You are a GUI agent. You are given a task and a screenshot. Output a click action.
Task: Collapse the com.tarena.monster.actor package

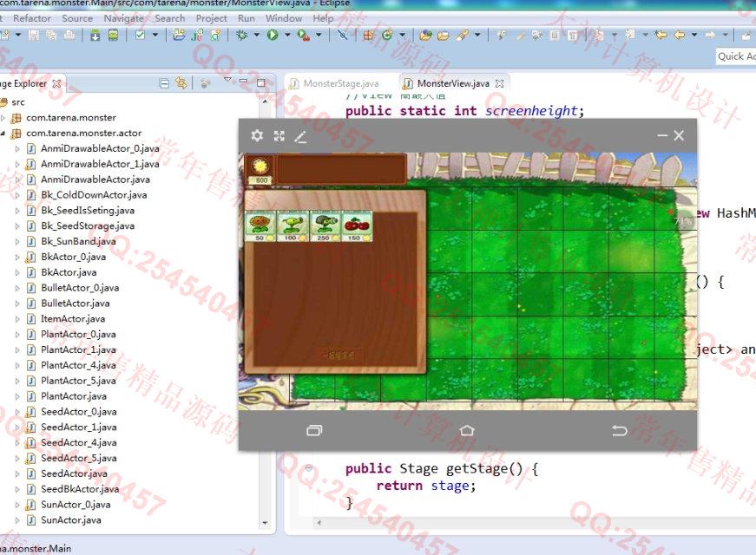pyautogui.click(x=3, y=133)
